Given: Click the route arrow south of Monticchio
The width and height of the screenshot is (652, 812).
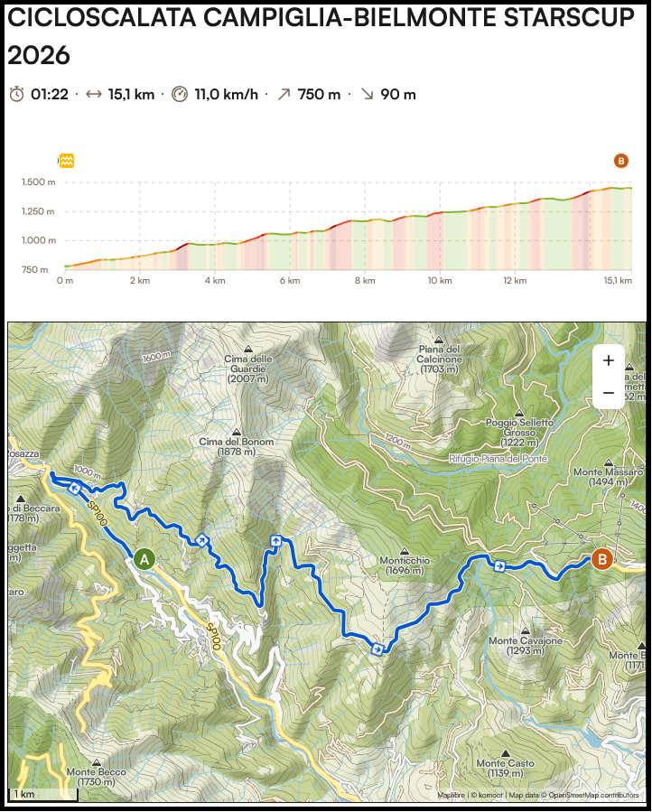Looking at the screenshot, I should [377, 649].
